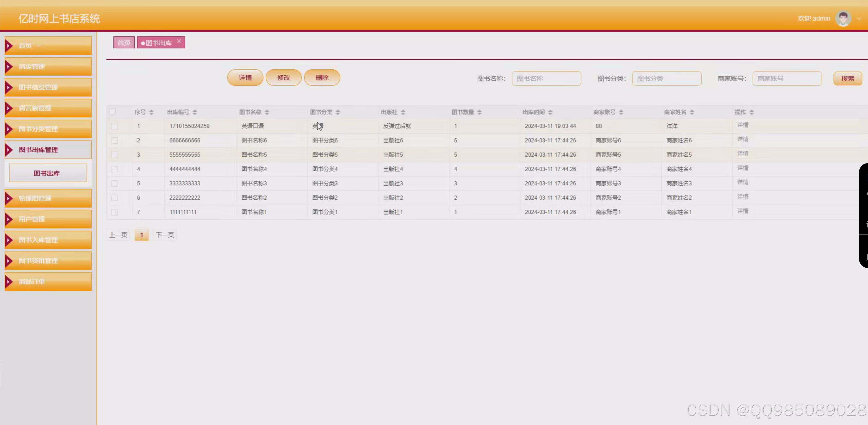The width and height of the screenshot is (868, 425).
Task: Click triangle icon beside 商家管理
Action: point(9,66)
